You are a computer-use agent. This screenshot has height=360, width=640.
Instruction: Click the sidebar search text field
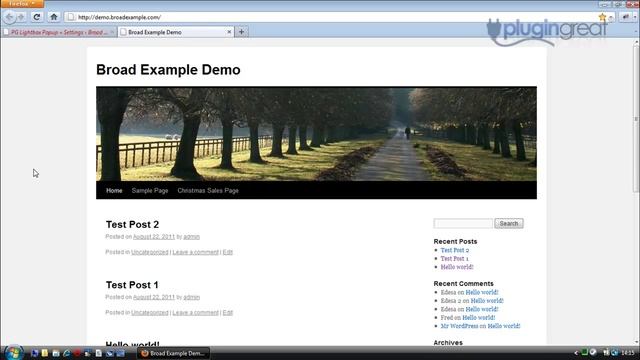pyautogui.click(x=463, y=223)
